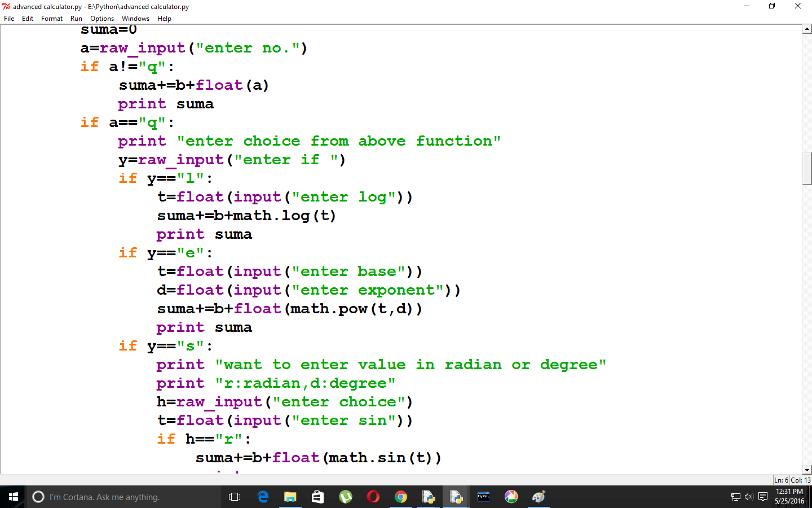Click the line 'suma+=b+float(math.sin(t))'
This screenshot has height=508, width=812.
pos(319,458)
